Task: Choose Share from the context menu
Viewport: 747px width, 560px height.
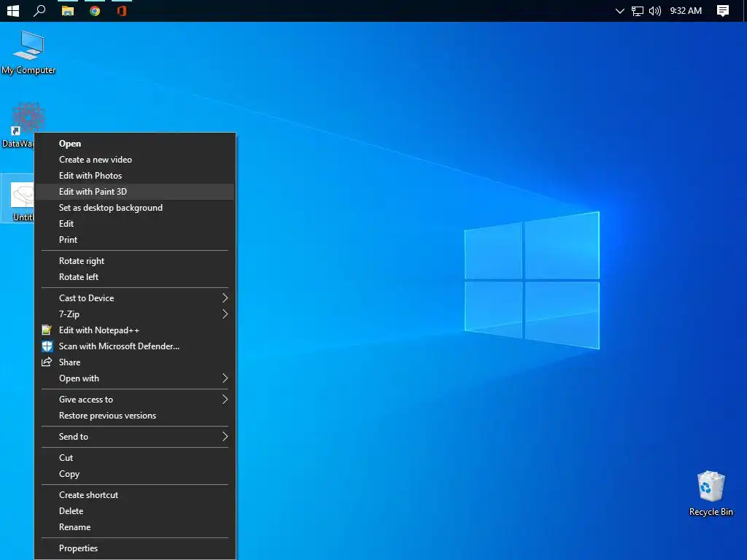Action: pyautogui.click(x=135, y=362)
